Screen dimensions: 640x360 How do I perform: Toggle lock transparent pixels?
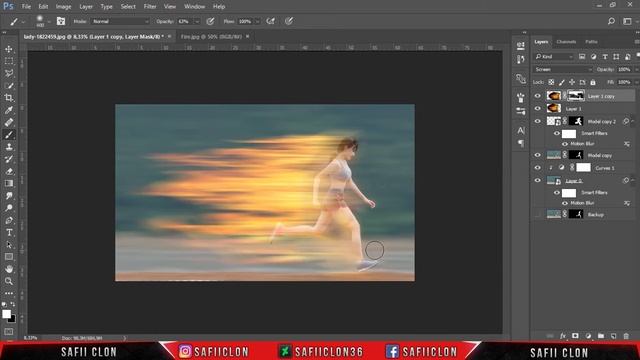[551, 82]
